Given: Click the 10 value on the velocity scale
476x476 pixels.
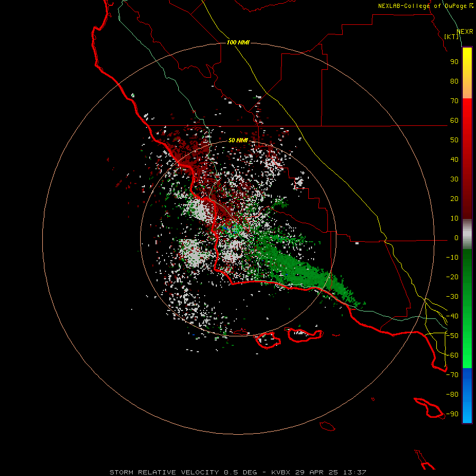Looking at the screenshot, I should click(454, 218).
